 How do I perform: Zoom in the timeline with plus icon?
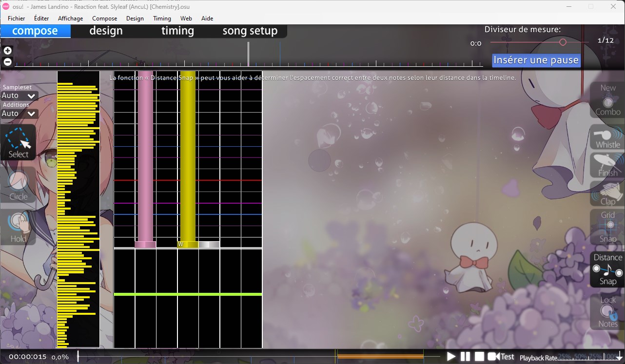click(7, 51)
